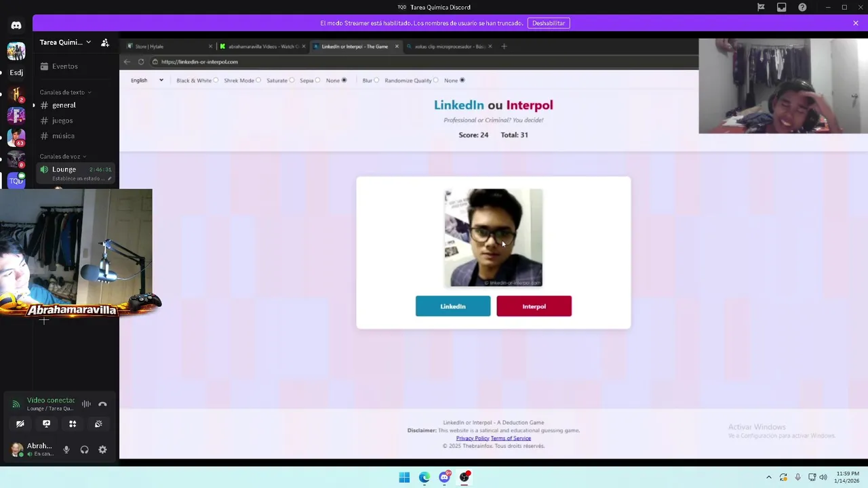The height and width of the screenshot is (488, 868).
Task: Switch to LinkedIn or Interpol tab
Action: pyautogui.click(x=355, y=46)
